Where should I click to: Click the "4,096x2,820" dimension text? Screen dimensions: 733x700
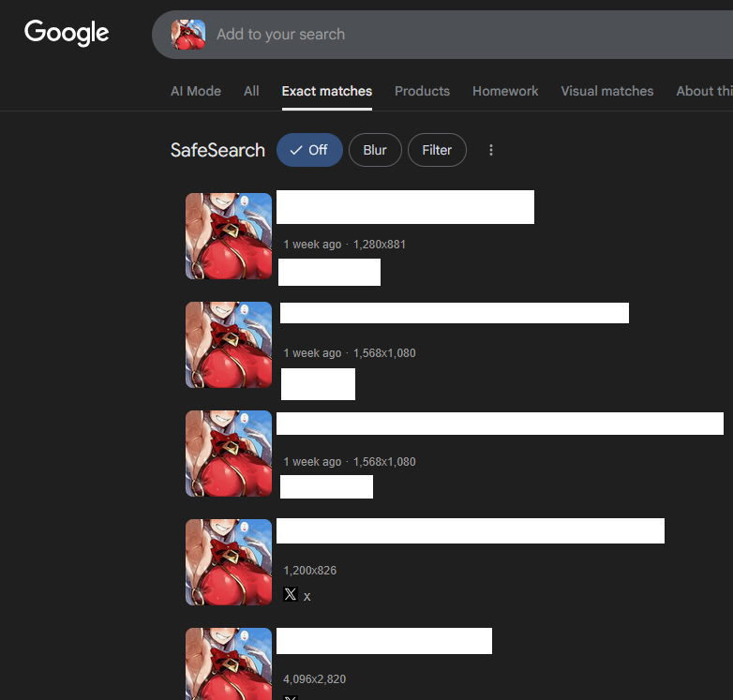tap(315, 679)
